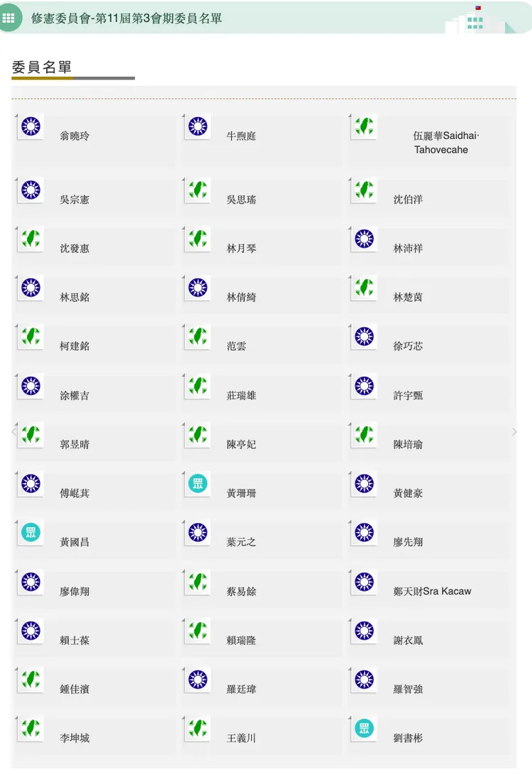
Task: Click the party emblem beside 黃國昌
Action: coord(31,533)
